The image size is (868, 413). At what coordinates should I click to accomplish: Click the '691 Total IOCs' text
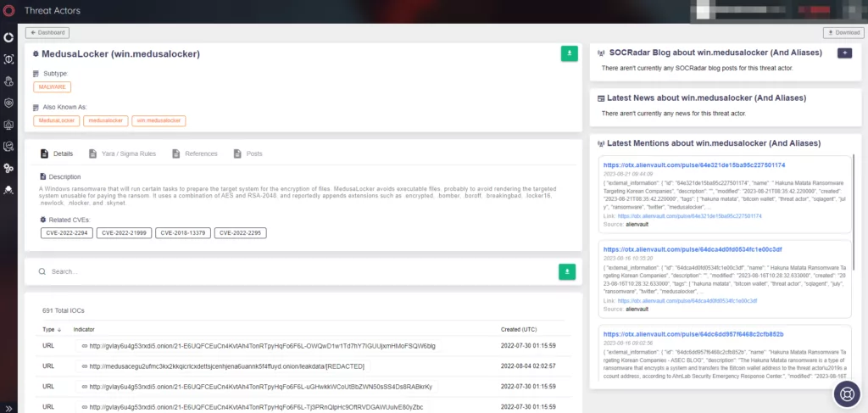pos(63,310)
